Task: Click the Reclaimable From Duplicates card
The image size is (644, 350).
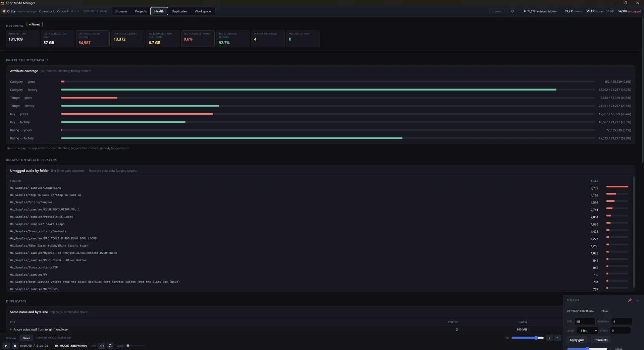Action: click(163, 39)
